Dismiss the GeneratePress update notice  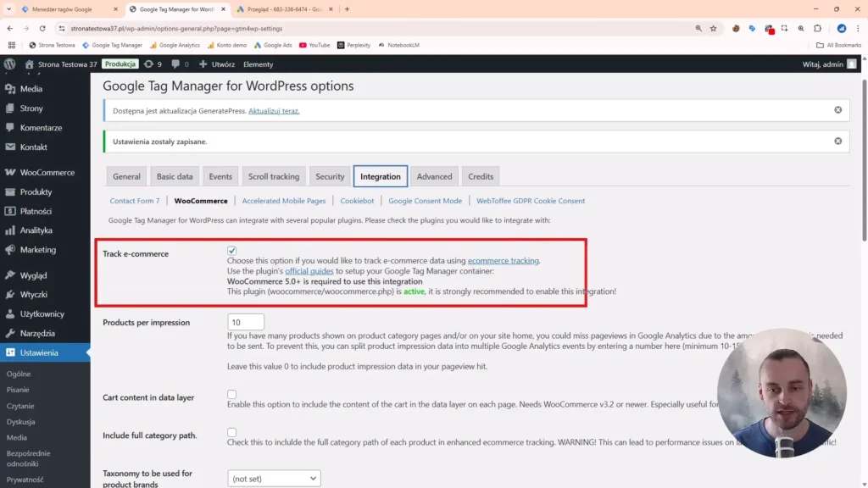pyautogui.click(x=838, y=110)
